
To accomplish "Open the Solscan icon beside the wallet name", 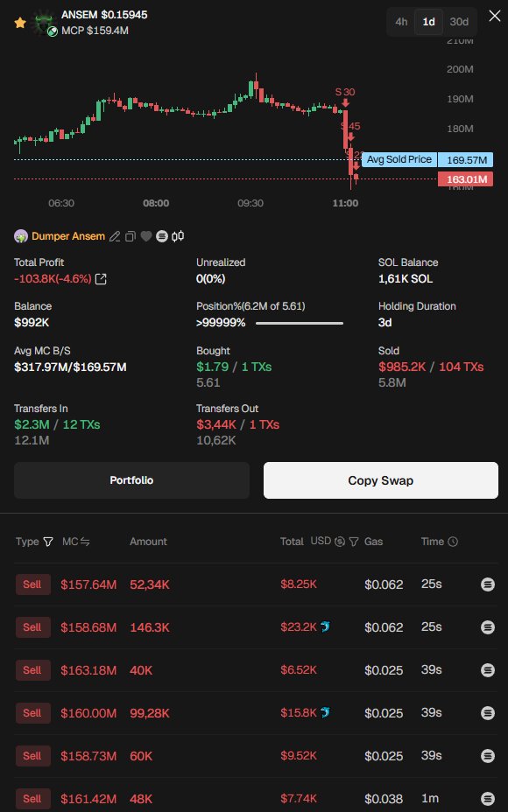I will pyautogui.click(x=162, y=236).
